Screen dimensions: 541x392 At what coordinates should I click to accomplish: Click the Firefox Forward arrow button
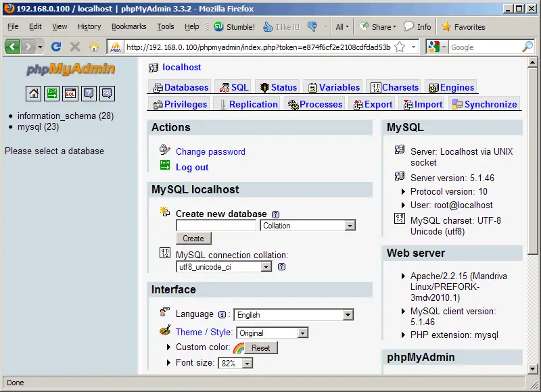28,47
